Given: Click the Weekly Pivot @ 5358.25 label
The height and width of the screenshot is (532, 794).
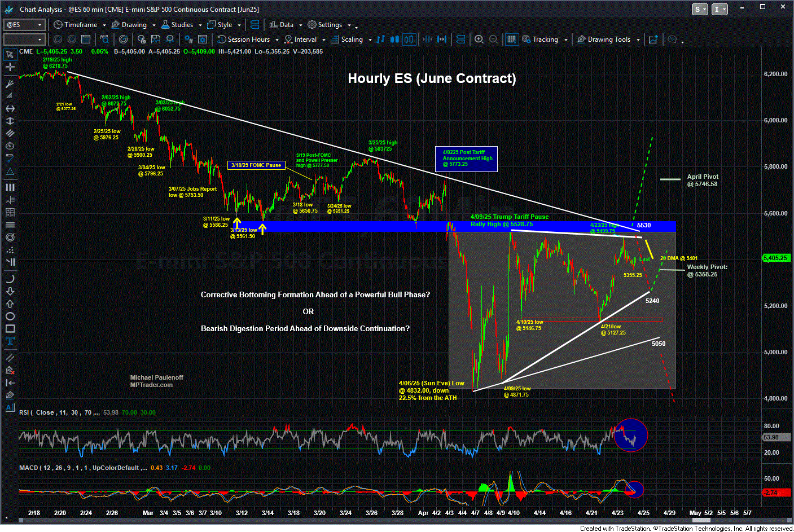Looking at the screenshot, I should tap(707, 271).
